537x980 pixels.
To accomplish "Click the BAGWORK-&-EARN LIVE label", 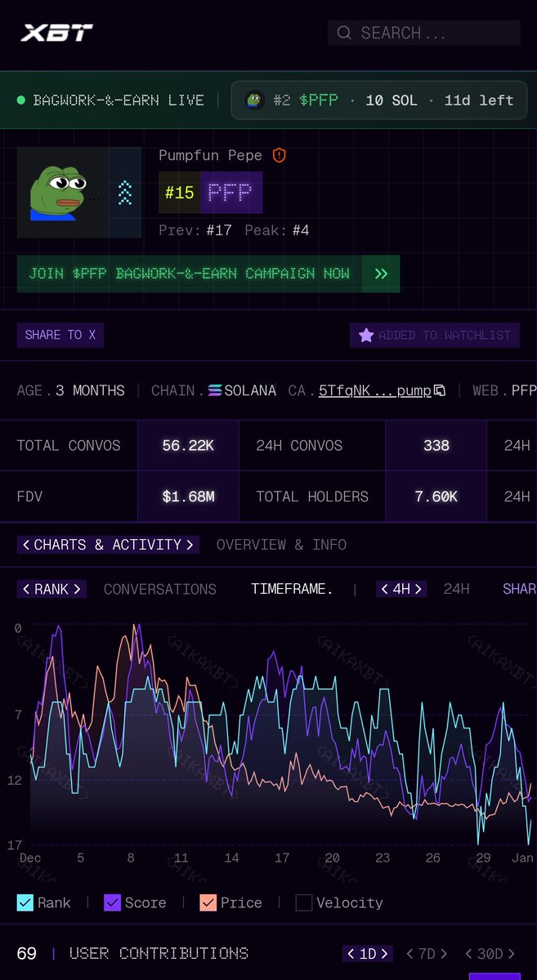I will tap(119, 100).
